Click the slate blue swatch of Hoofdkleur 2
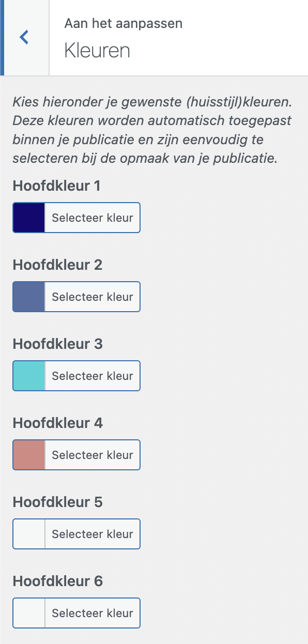Viewport: 308px width, 644px height. (x=29, y=297)
